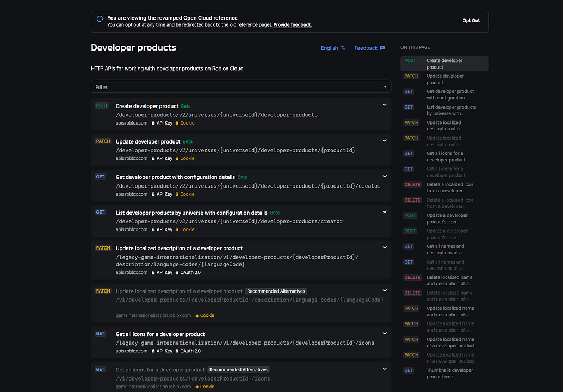
Task: Expand List developer products by universe chevron
Action: point(385,212)
